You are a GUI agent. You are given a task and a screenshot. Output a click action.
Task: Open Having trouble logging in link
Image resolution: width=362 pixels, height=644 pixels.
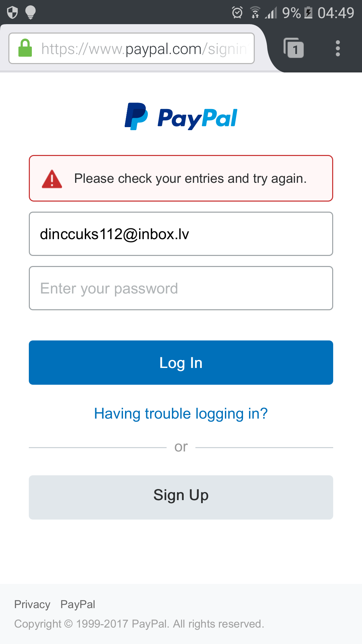coord(181,414)
